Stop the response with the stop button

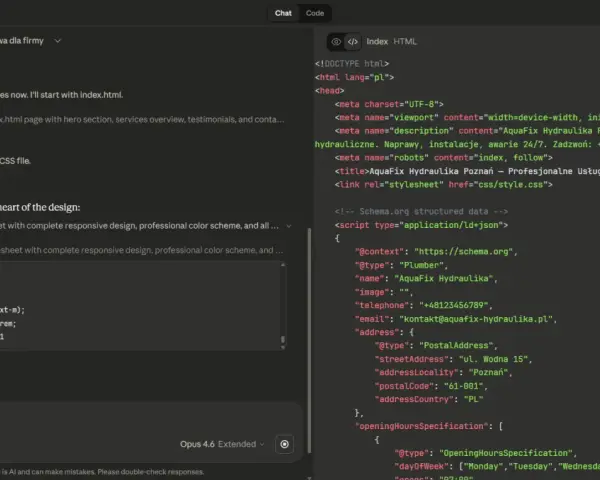[x=284, y=444]
